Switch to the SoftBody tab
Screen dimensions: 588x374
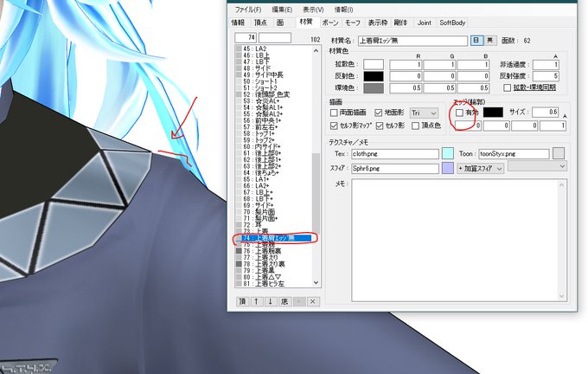tap(452, 23)
